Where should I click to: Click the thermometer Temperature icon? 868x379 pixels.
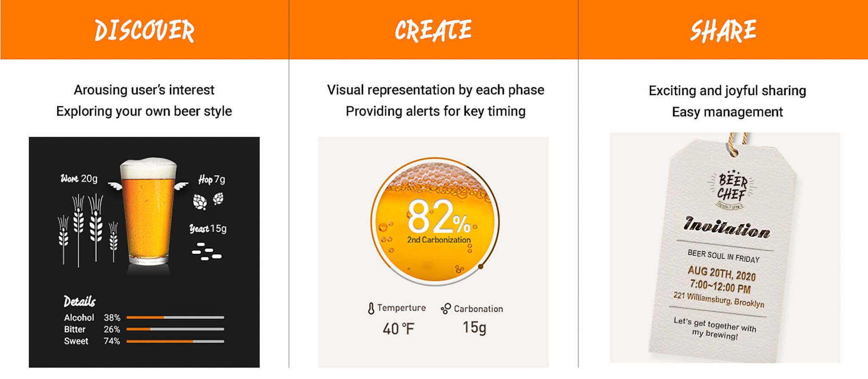371,308
